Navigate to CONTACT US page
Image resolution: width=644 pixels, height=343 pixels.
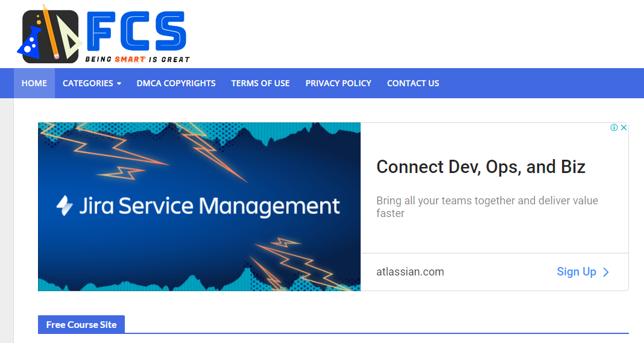tap(413, 83)
